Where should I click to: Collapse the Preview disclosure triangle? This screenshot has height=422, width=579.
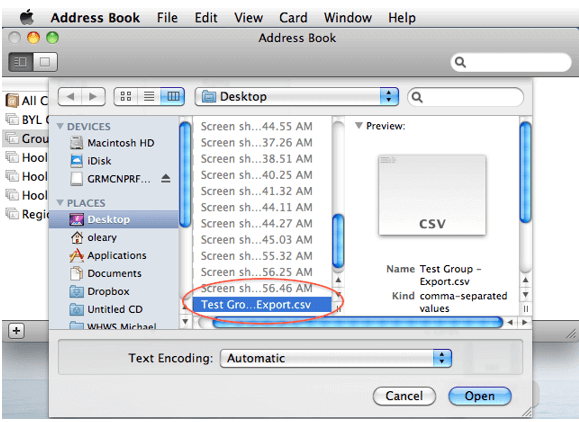(358, 126)
